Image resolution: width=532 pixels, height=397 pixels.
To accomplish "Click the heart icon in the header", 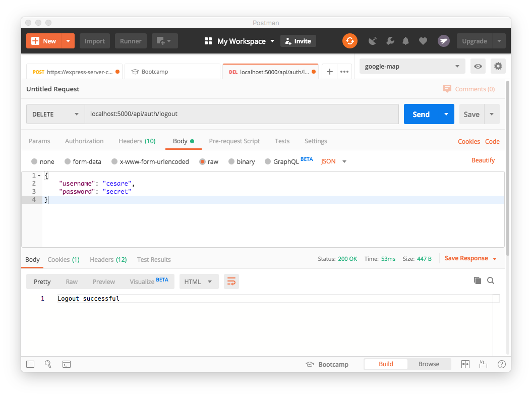I will 423,41.
